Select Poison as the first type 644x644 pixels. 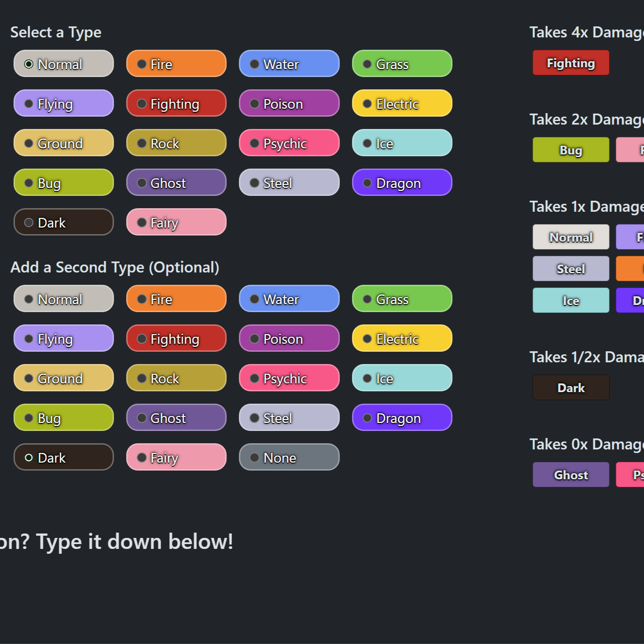(289, 103)
